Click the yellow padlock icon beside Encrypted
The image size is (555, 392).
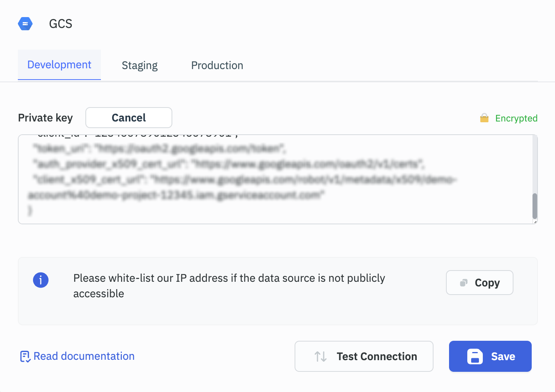tap(484, 118)
